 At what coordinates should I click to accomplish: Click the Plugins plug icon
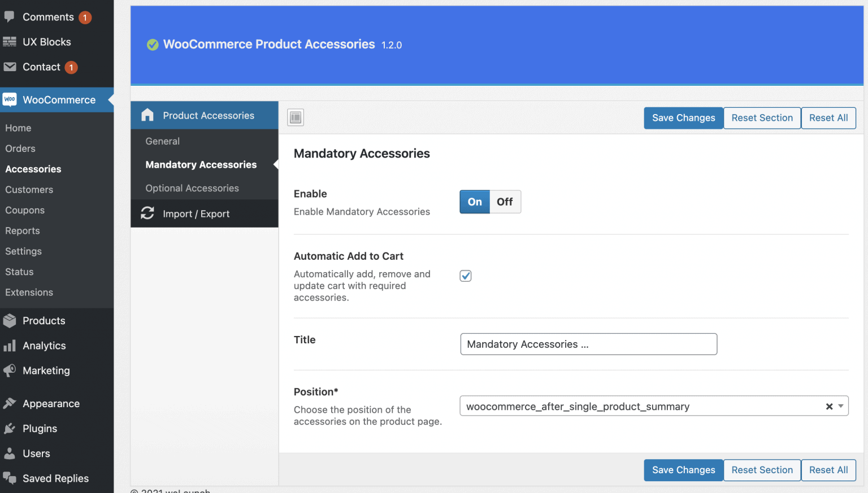pos(10,429)
